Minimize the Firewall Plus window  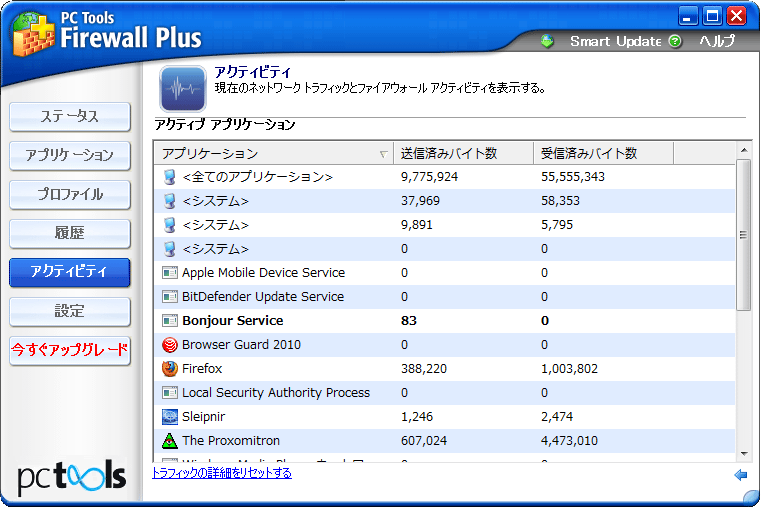pos(687,16)
